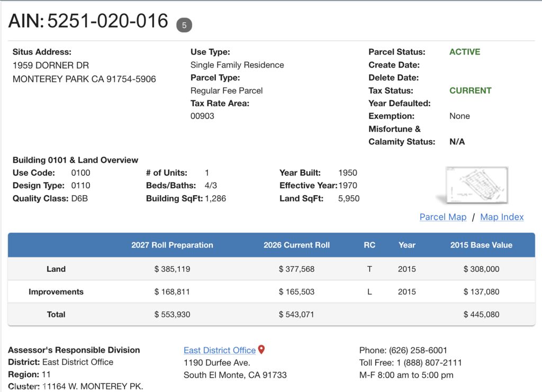
Task: Click the Effective Year value 1970
Action: click(348, 186)
